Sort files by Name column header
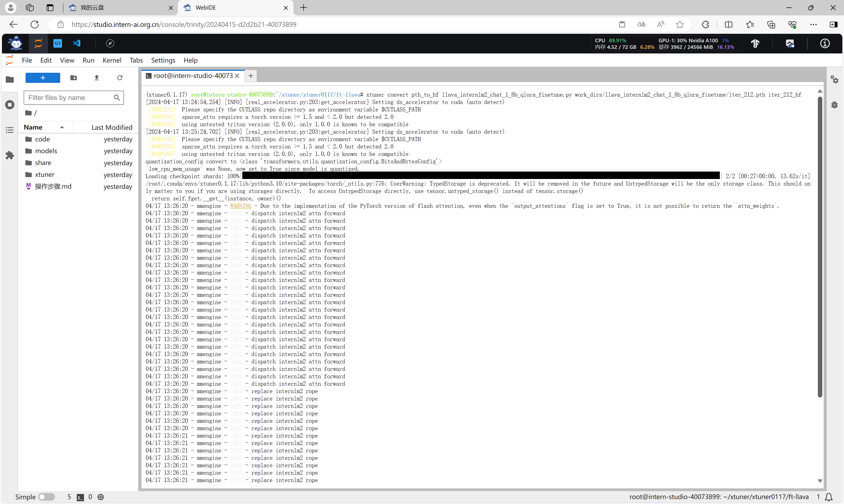 point(45,127)
